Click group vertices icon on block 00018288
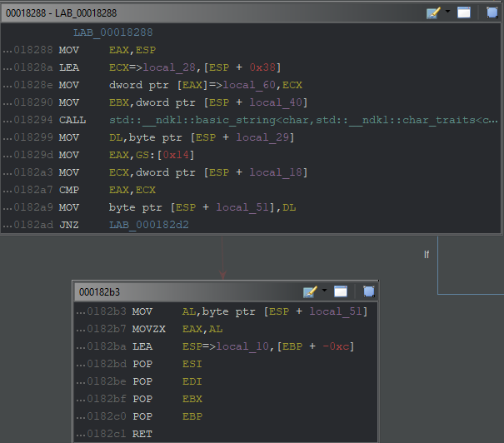The height and width of the screenshot is (443, 504). point(492,12)
